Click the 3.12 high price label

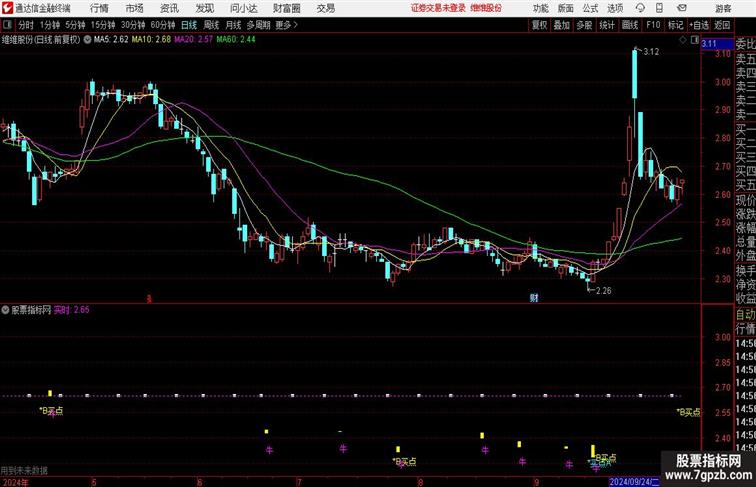[x=651, y=52]
